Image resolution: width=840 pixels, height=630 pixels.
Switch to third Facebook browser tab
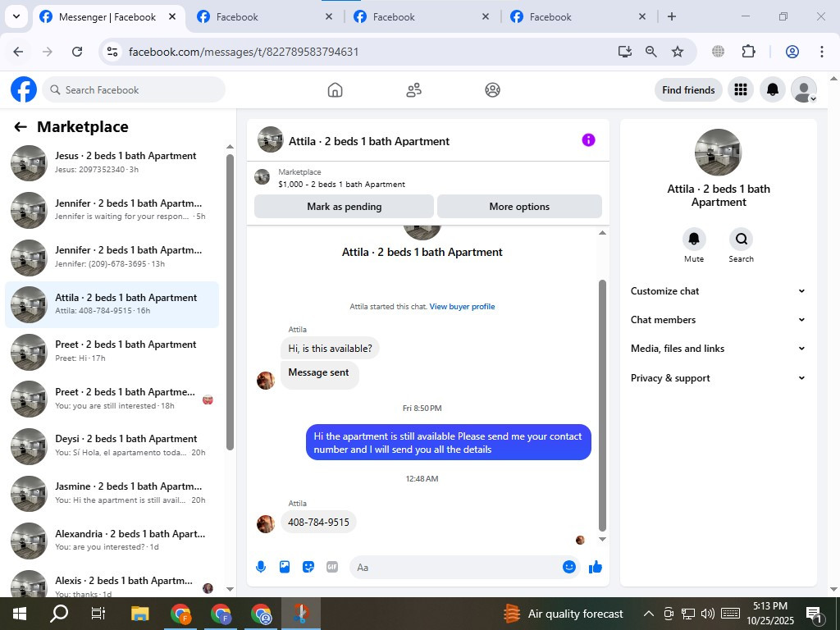(x=422, y=17)
